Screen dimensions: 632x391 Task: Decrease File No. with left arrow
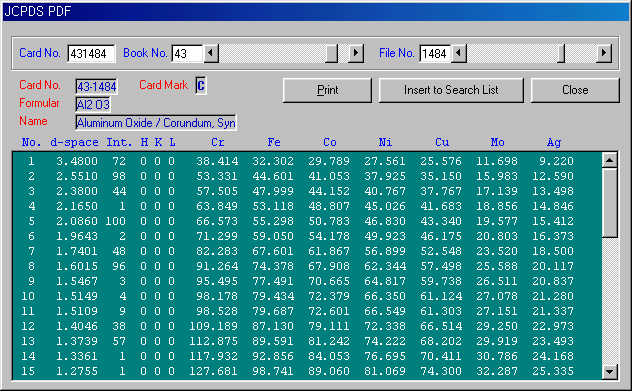tap(459, 53)
